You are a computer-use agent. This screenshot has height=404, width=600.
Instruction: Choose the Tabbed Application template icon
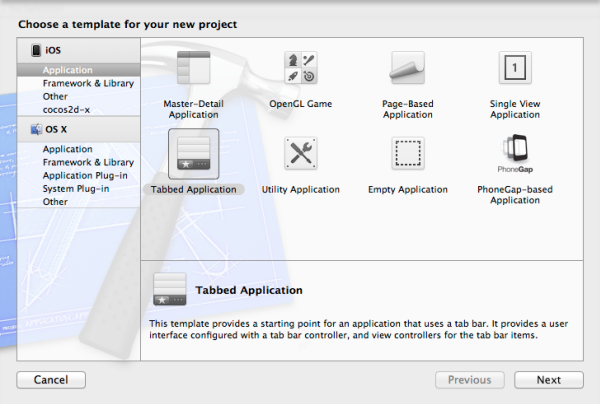pyautogui.click(x=193, y=153)
